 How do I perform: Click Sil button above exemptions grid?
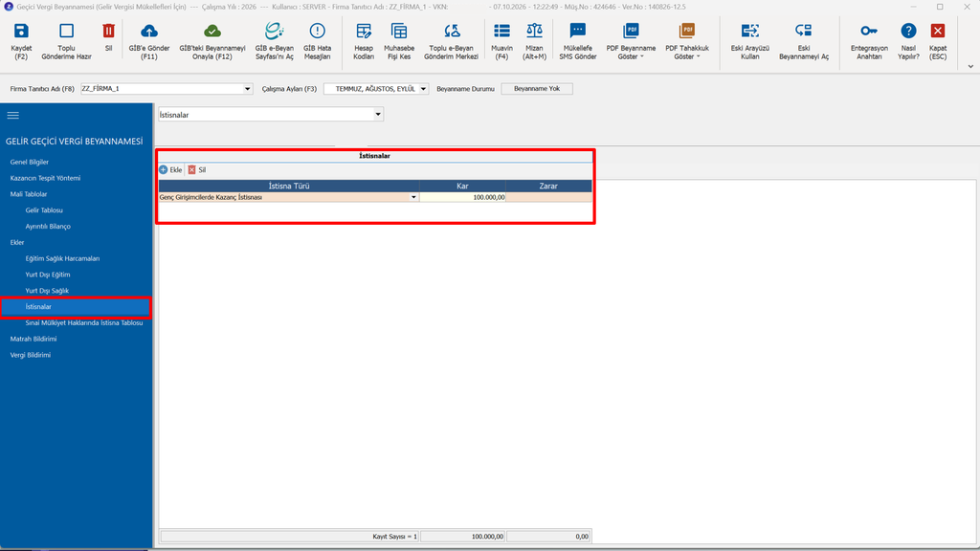(197, 170)
